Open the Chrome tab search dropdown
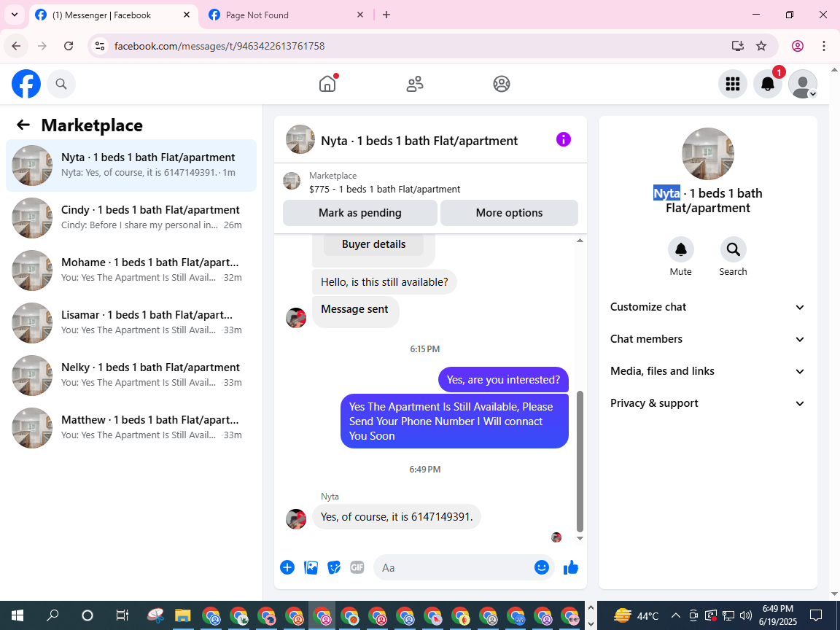840x630 pixels. click(15, 15)
